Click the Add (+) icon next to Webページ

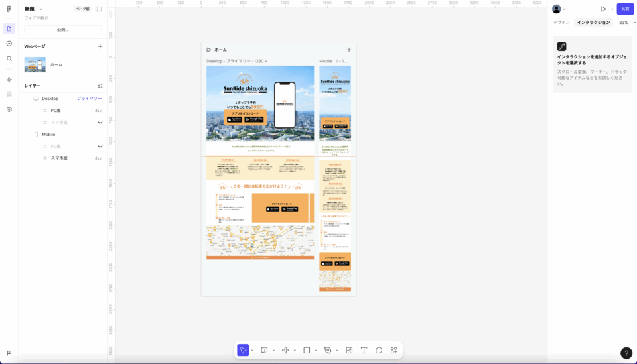tap(100, 46)
